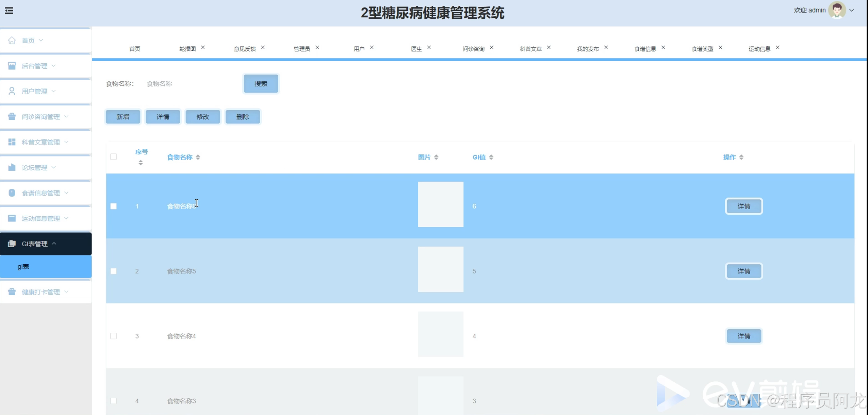Close the 运动信息 tab with its X
Screen dimensions: 868x415
pos(777,48)
